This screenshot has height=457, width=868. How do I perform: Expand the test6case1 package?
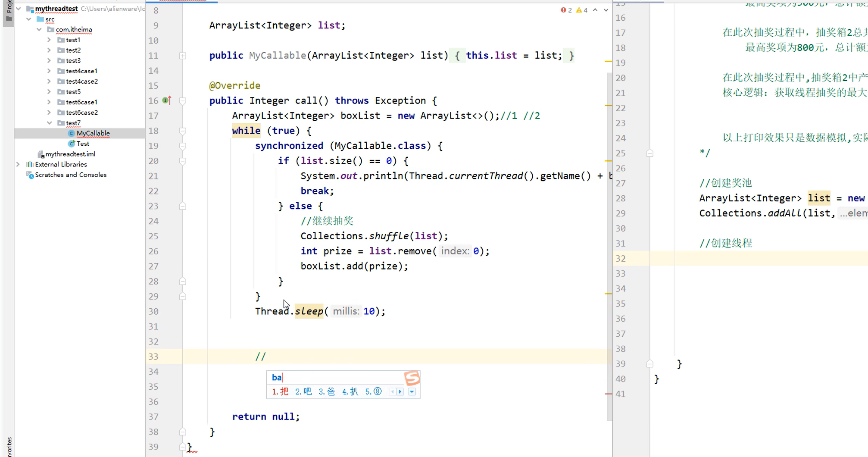click(x=50, y=102)
